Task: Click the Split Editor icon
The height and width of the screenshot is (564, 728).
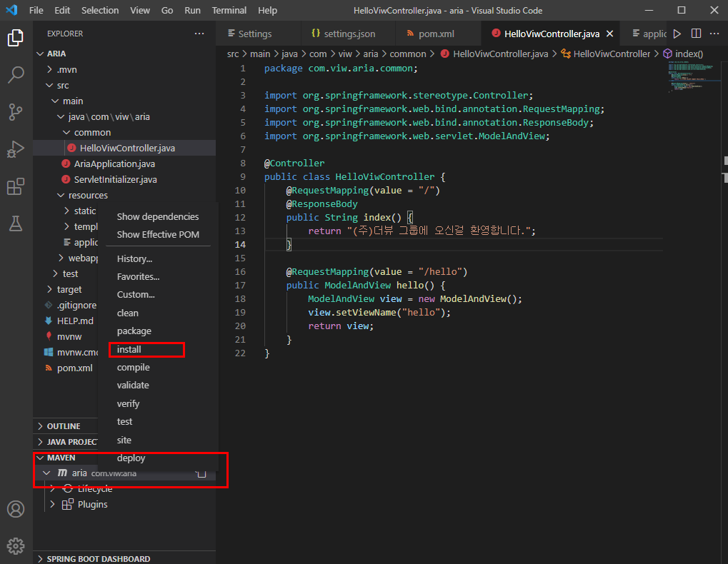Action: pyautogui.click(x=696, y=34)
